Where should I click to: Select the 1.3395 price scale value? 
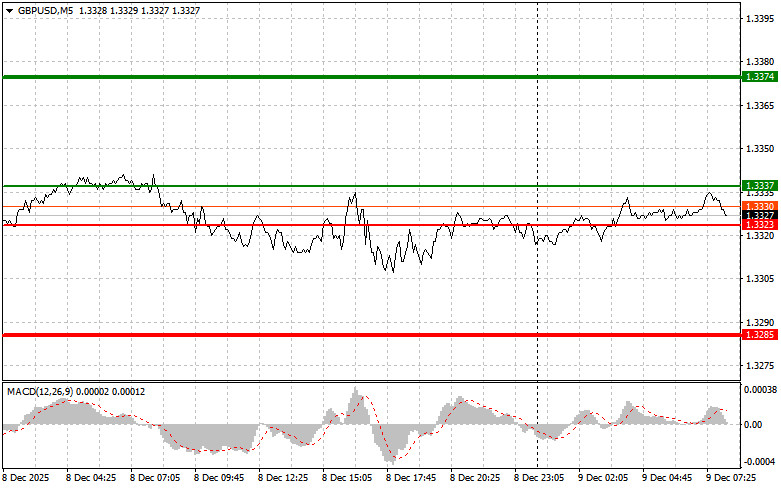760,18
